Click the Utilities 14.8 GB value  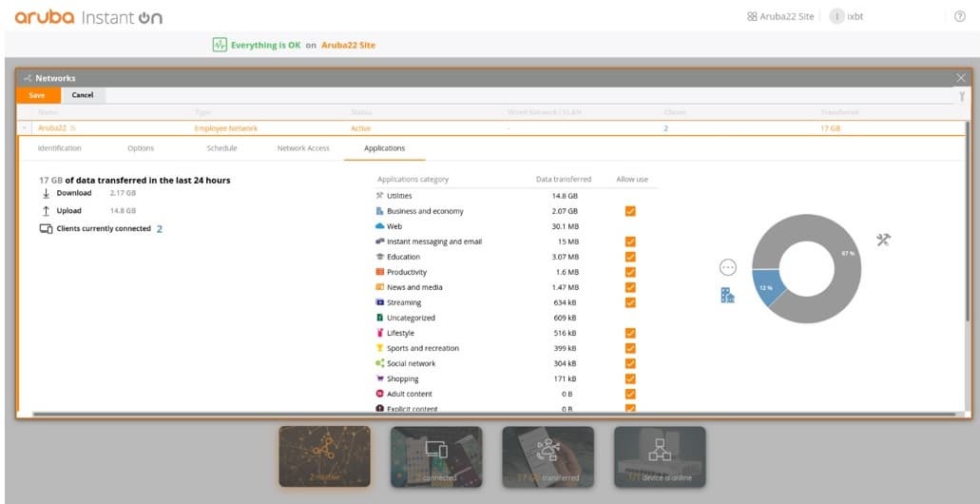[x=565, y=196]
